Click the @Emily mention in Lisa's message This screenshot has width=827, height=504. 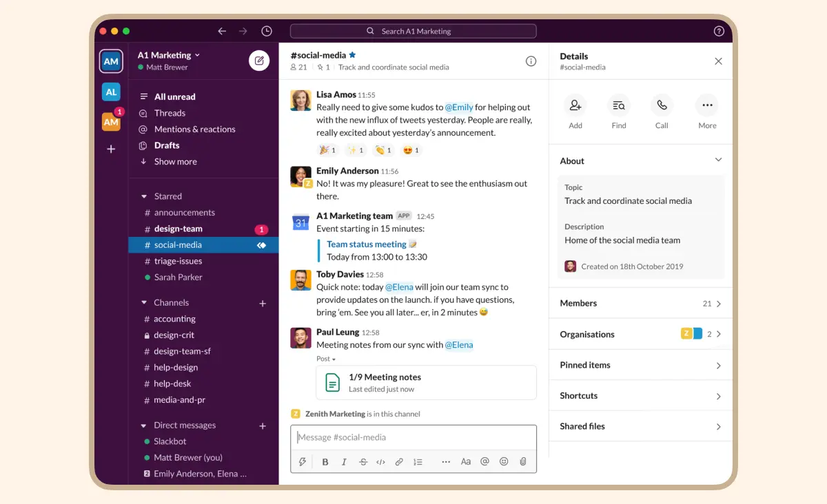tap(459, 107)
